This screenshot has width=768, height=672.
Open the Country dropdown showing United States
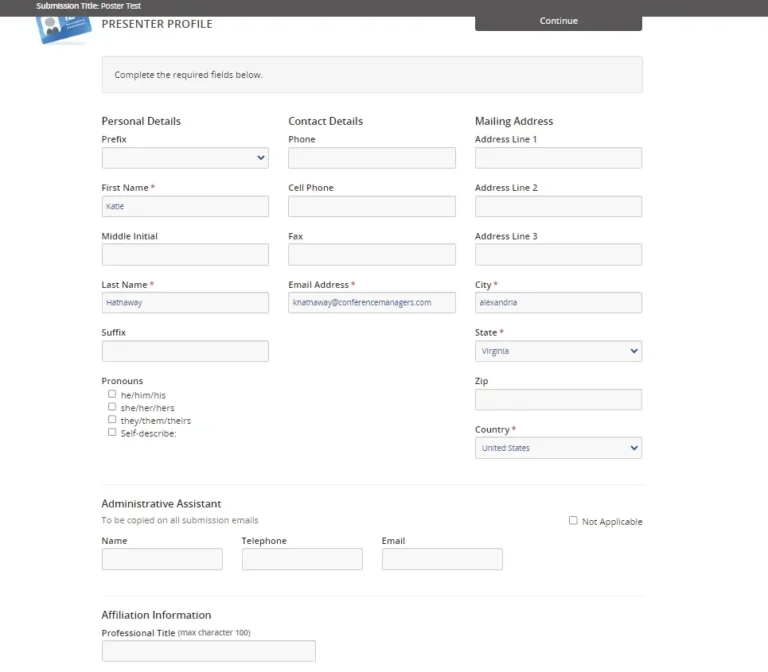point(558,448)
